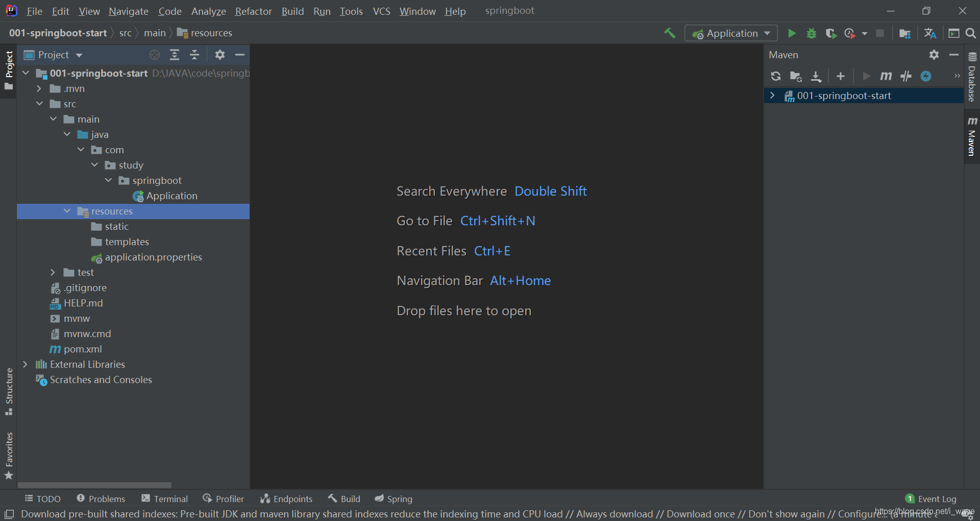Expand 001-springboot-start in Maven panel
The height and width of the screenshot is (521, 980).
[x=772, y=96]
